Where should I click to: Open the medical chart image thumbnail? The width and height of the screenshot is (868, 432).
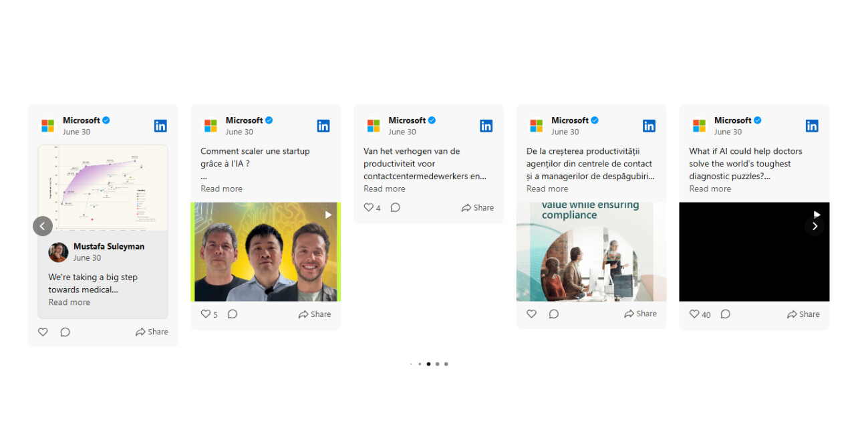point(103,188)
